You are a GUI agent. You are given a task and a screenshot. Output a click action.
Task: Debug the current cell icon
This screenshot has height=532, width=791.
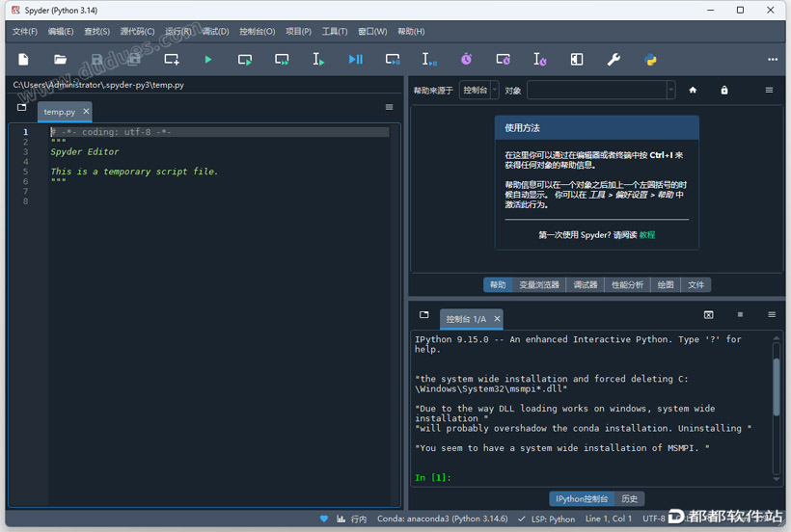pyautogui.click(x=393, y=60)
